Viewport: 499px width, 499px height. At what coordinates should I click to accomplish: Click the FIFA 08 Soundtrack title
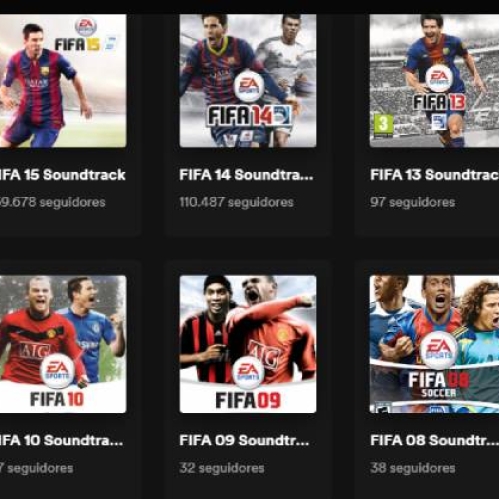[x=434, y=440]
